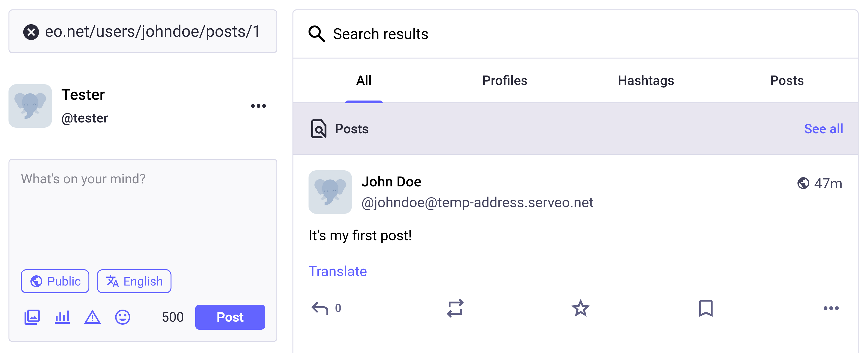Screen dimensions: 868x353
Task: Boost John Doe's post
Action: pyautogui.click(x=455, y=308)
